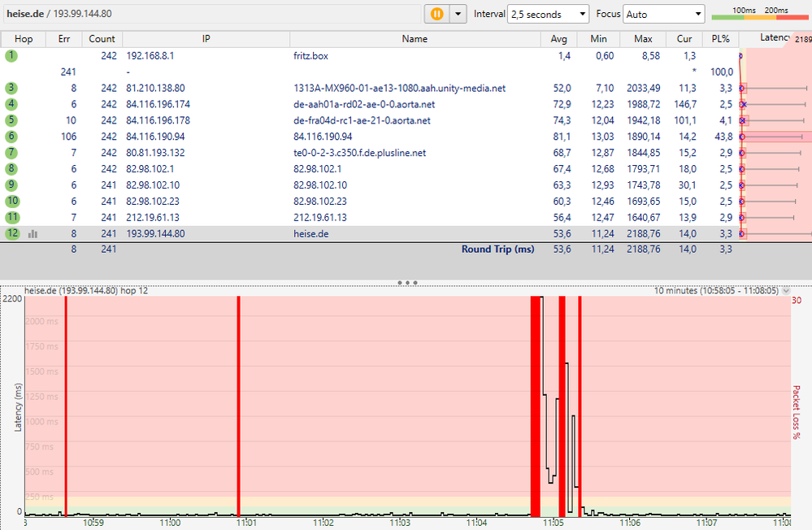
Task: Open the Focus Auto combo box
Action: (664, 14)
